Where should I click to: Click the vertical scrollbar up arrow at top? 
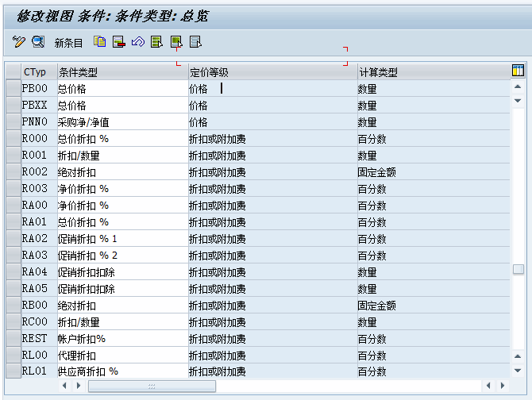[518, 87]
